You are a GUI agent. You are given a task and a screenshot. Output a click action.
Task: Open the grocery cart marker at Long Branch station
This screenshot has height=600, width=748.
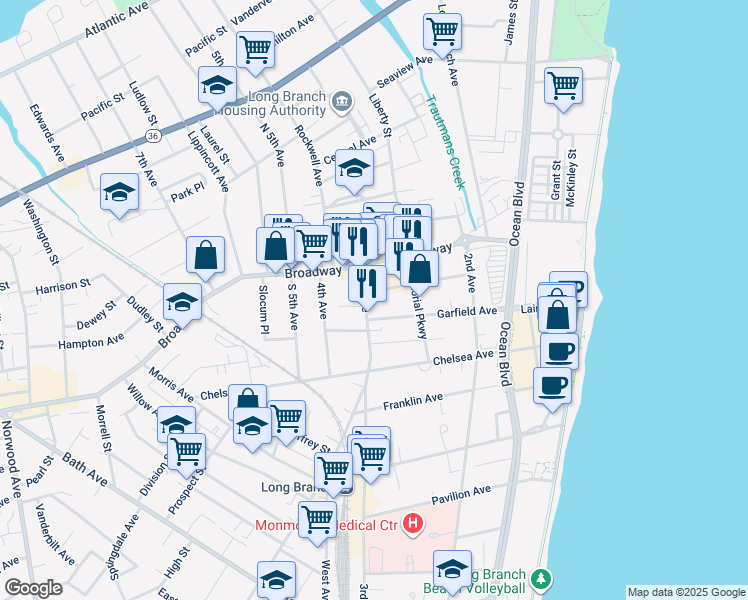333,472
